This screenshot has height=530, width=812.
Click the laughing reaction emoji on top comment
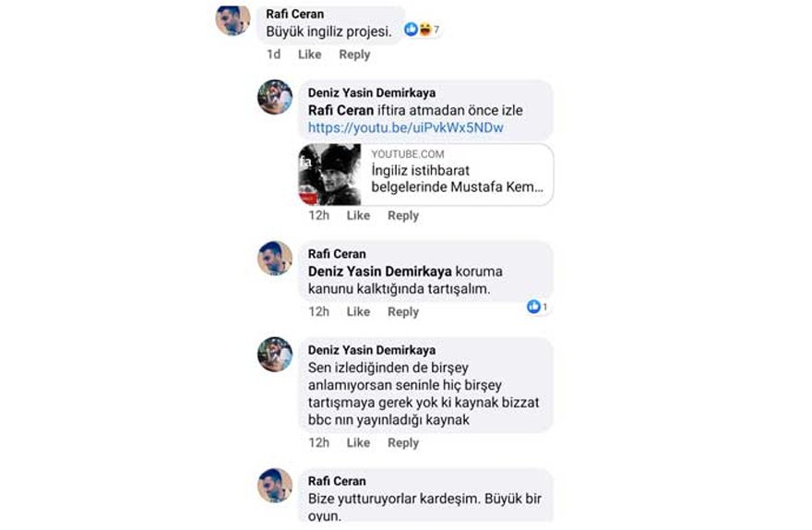(424, 29)
